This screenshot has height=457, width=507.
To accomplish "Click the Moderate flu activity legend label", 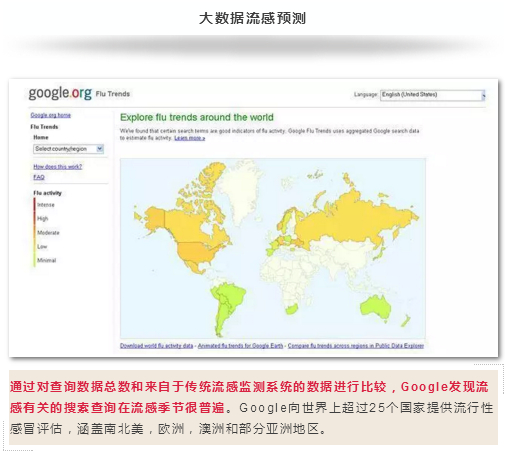I will (48, 233).
